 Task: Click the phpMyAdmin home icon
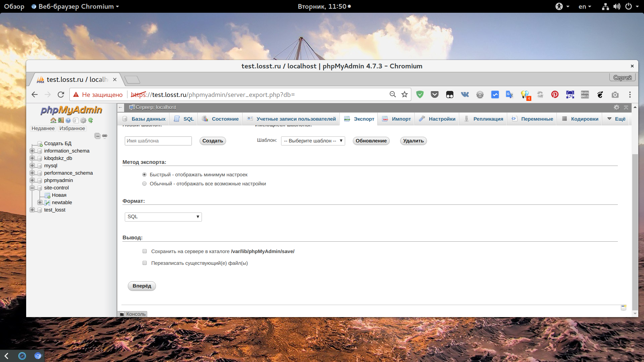tap(53, 120)
